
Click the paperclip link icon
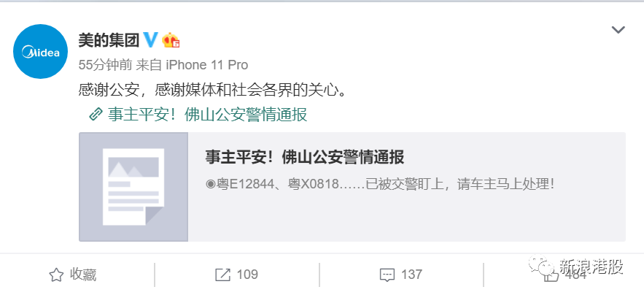(96, 115)
